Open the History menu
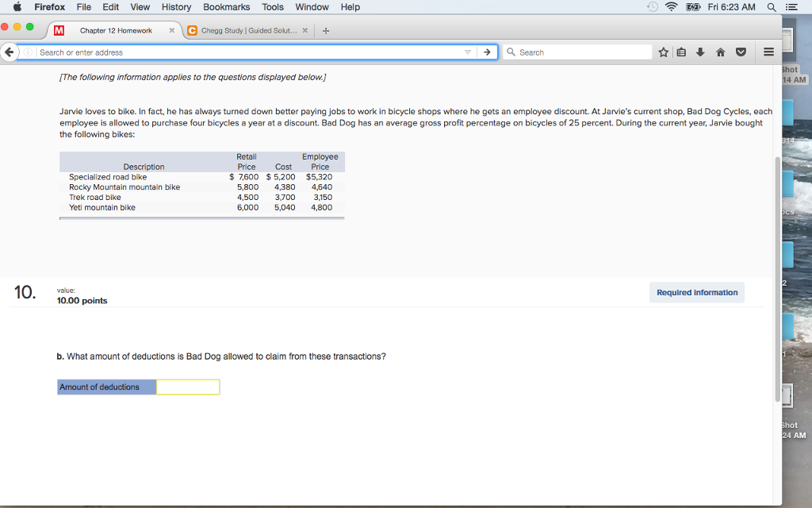812x508 pixels. [176, 6]
